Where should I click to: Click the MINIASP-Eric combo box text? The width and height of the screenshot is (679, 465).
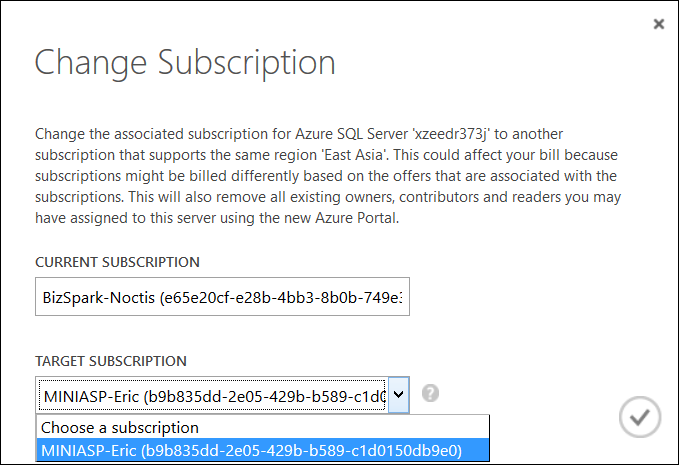[212, 395]
